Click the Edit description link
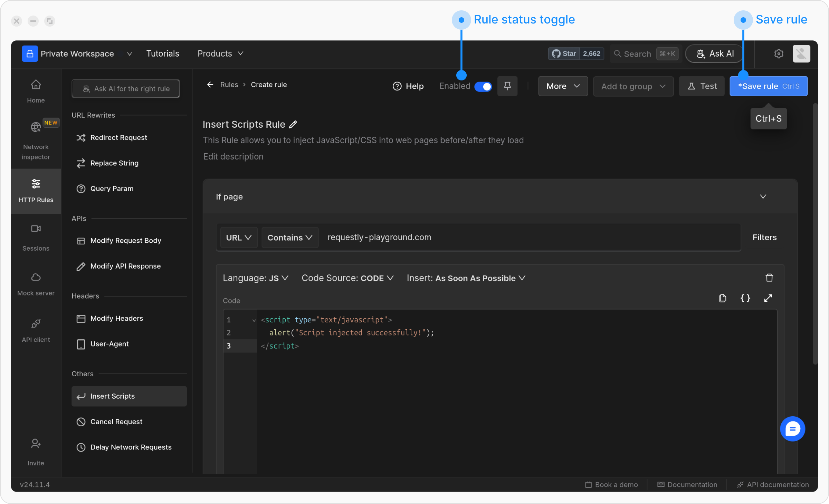 pos(233,157)
